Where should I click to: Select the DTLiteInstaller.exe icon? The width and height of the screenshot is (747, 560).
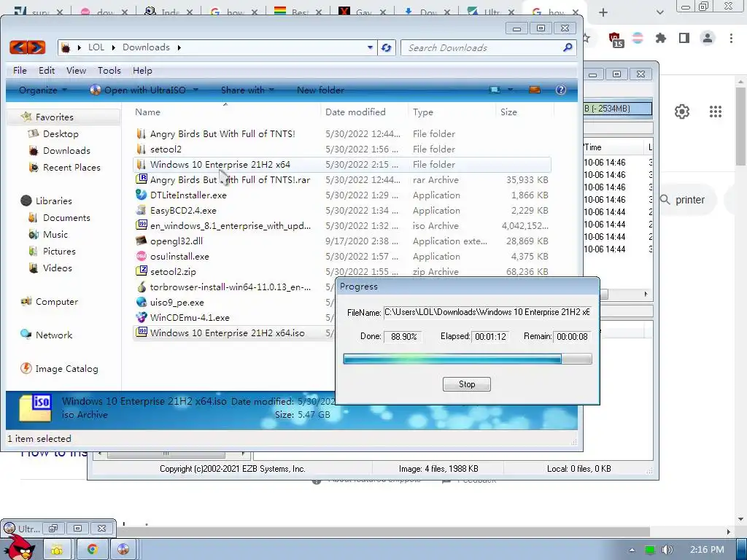(141, 195)
